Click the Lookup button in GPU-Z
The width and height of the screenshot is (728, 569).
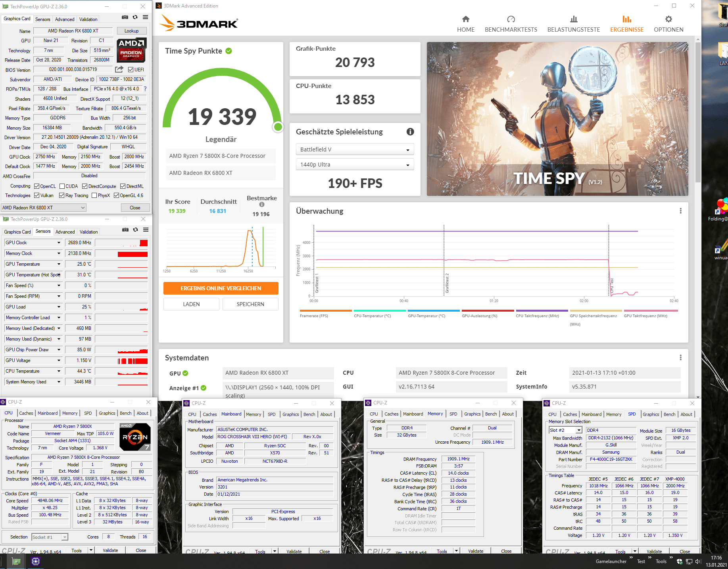point(132,31)
